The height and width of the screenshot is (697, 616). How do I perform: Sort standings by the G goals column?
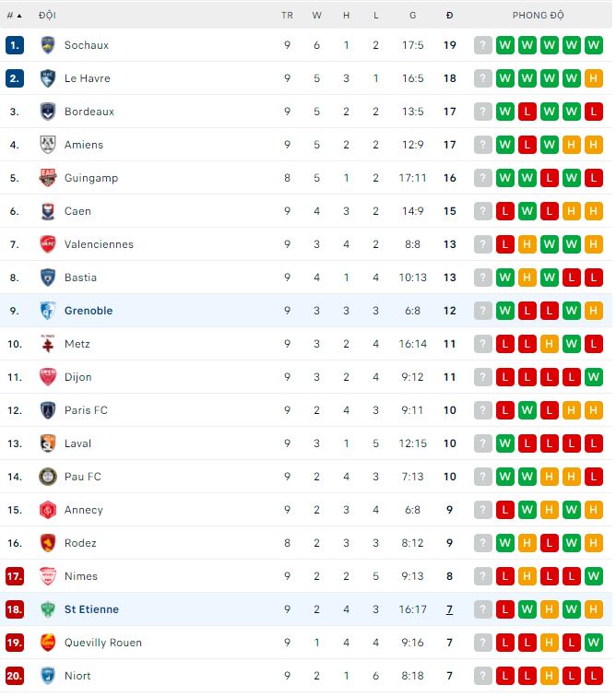click(412, 16)
